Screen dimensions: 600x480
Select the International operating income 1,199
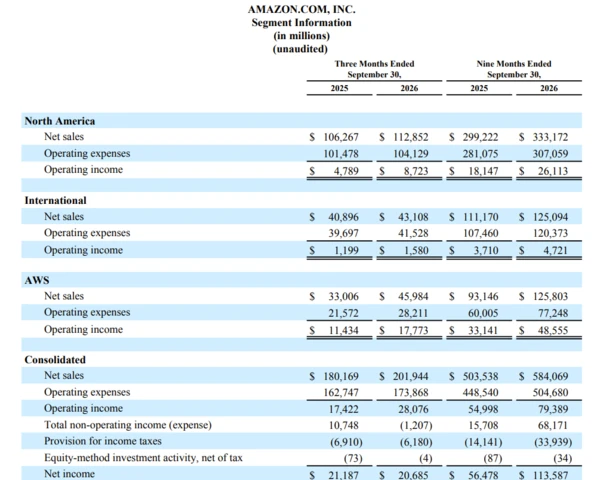pos(346,250)
